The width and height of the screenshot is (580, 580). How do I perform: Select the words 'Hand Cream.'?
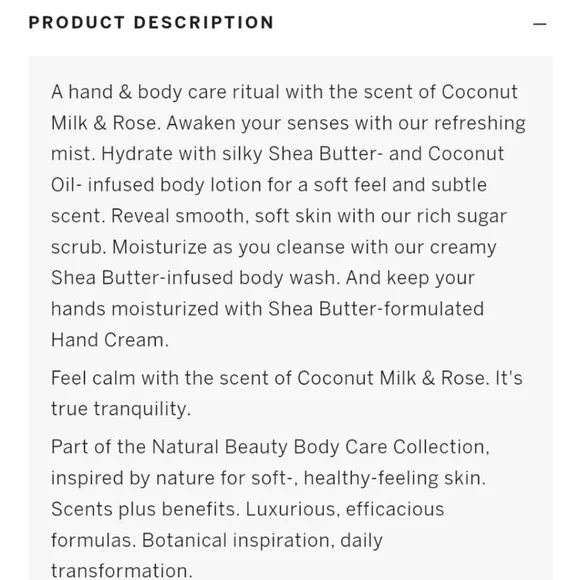pos(110,340)
